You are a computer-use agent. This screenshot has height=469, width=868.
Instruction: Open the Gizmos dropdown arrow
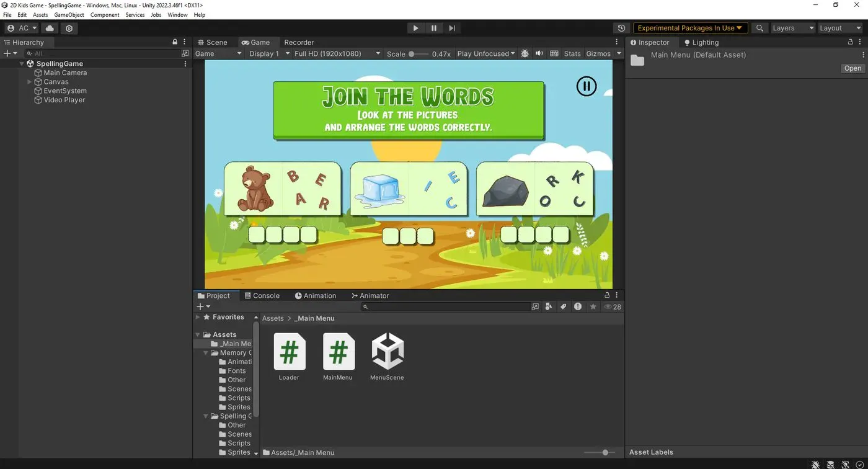click(618, 53)
